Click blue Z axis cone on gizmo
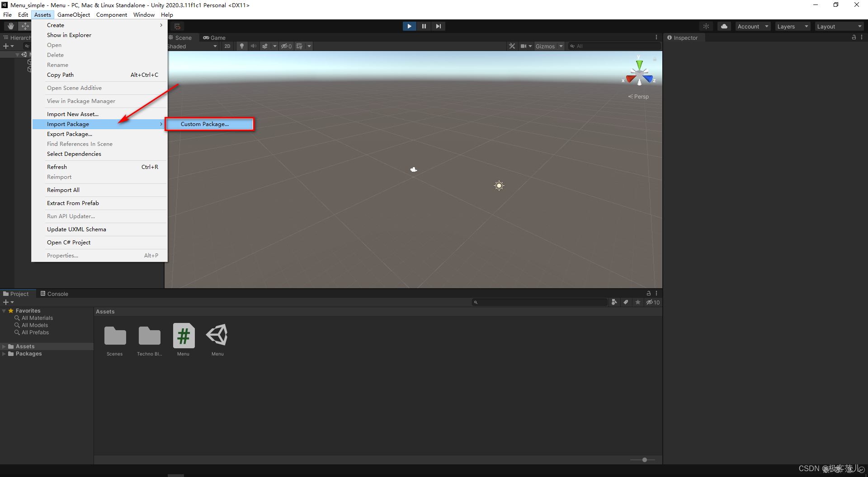This screenshot has width=868, height=477. (x=648, y=79)
